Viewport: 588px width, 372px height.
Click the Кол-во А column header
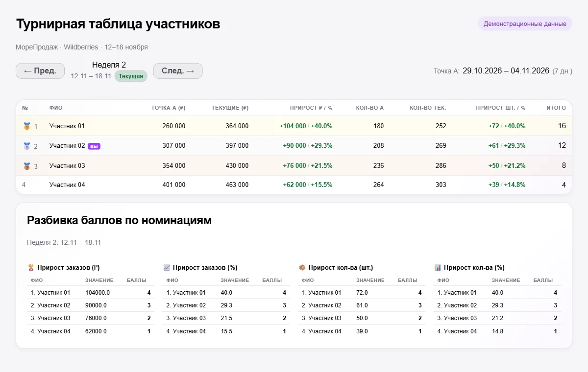[x=370, y=108]
